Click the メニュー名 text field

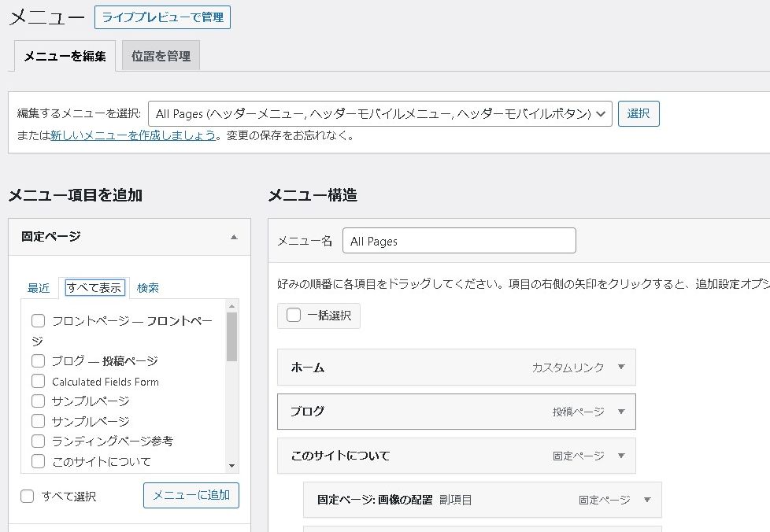[x=459, y=241]
